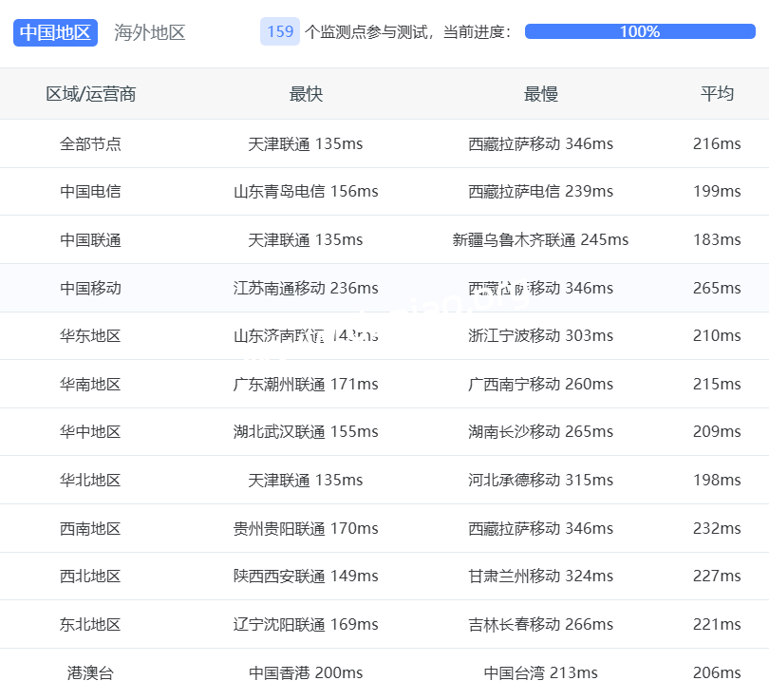Open the 华东地区 row
The image size is (769, 700).
coord(90,336)
